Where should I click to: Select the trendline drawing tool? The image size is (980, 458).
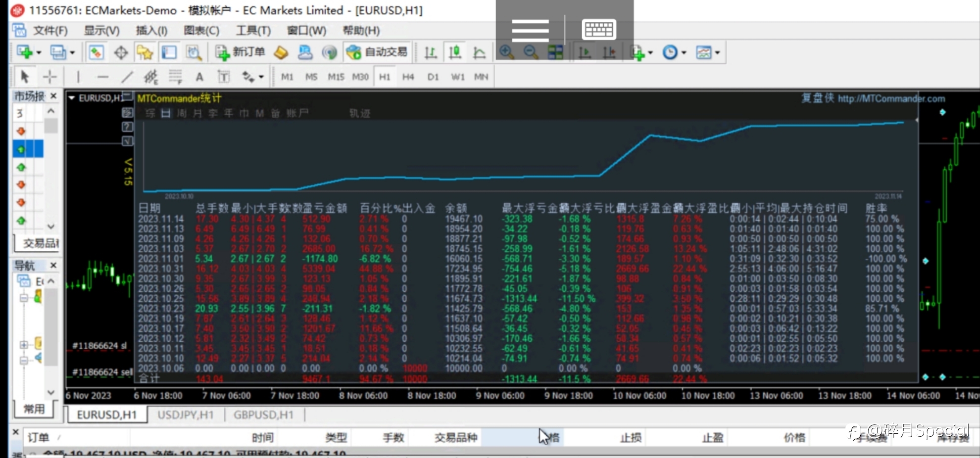pos(127,77)
